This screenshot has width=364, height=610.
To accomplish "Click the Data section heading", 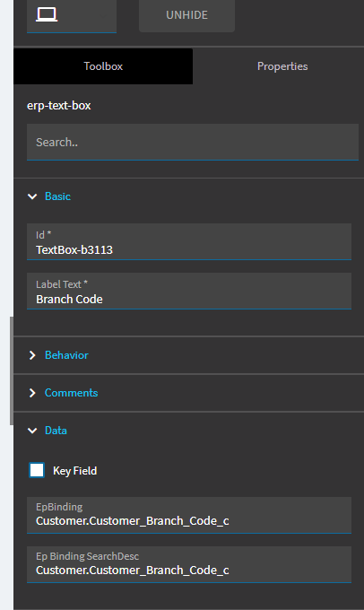I will pyautogui.click(x=56, y=431).
